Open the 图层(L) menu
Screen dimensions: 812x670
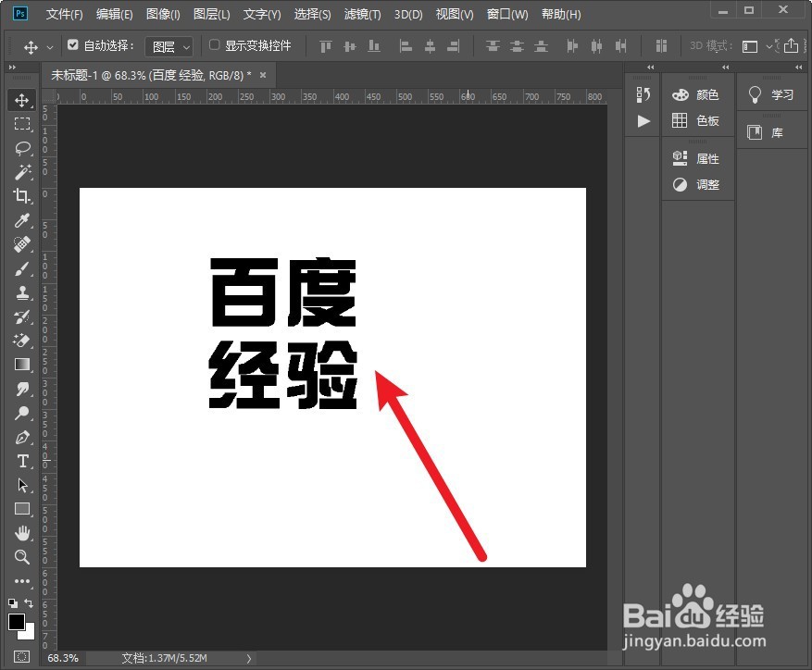point(212,14)
